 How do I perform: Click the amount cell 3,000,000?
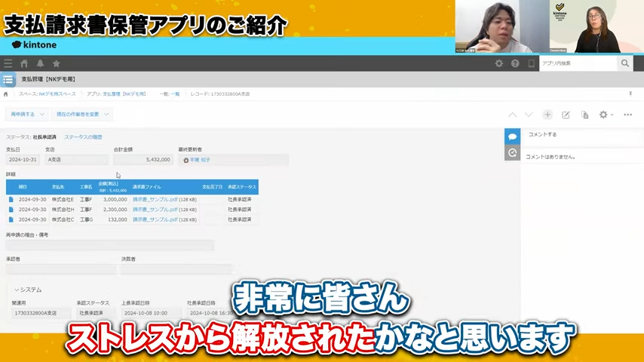click(115, 199)
